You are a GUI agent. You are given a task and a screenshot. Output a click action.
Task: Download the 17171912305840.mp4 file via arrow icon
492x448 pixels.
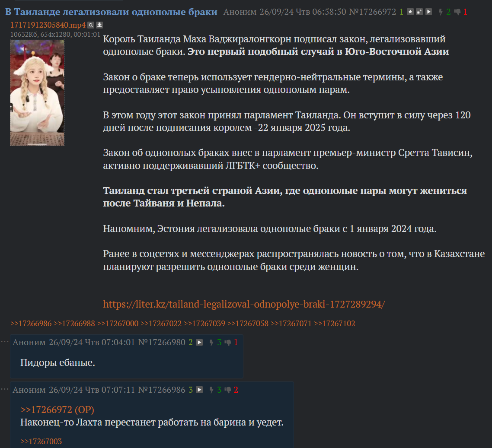click(99, 25)
